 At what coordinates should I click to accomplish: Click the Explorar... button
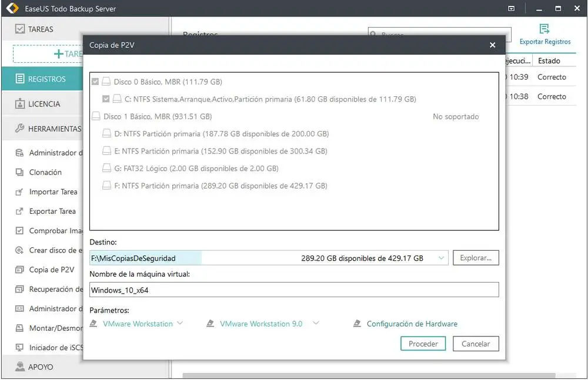476,258
